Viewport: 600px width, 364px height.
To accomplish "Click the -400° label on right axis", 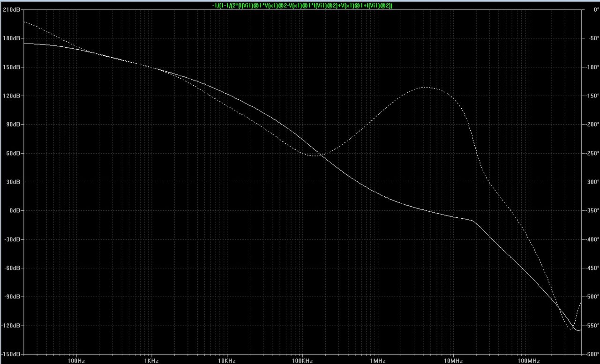I will tap(590, 239).
